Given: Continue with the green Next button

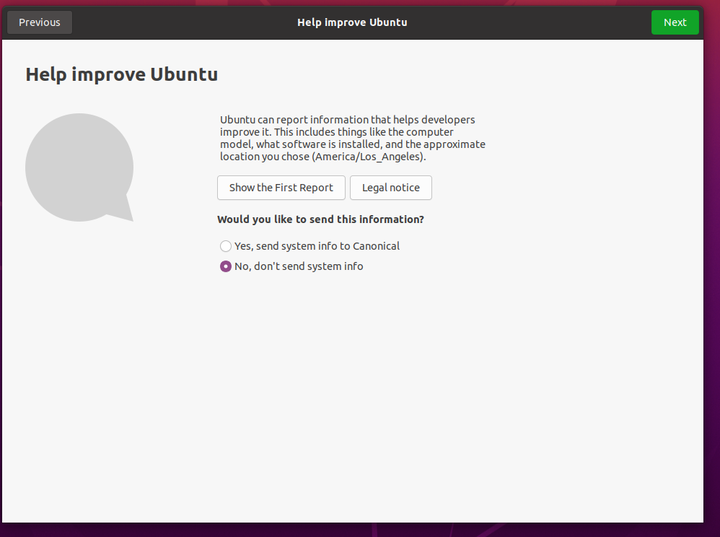Looking at the screenshot, I should click(675, 23).
